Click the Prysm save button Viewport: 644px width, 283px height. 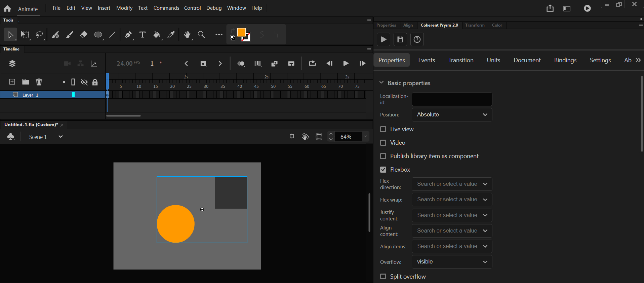click(400, 39)
